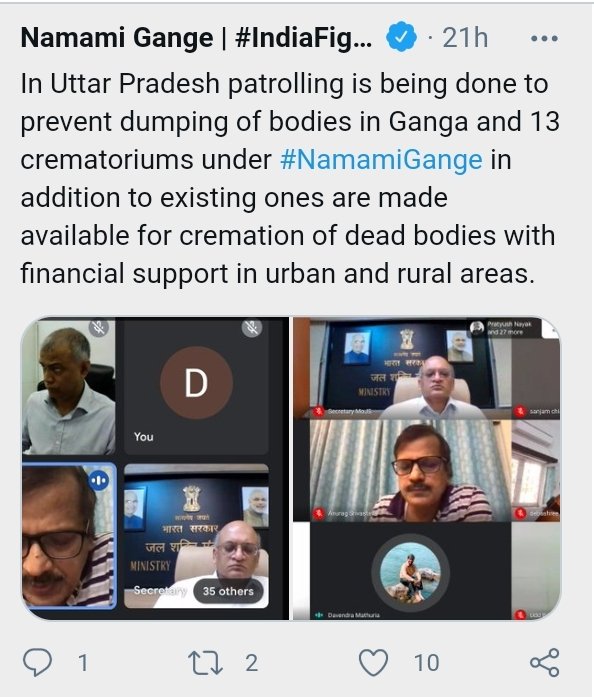
Task: Click the blue speaking indicator icon
Action: (x=99, y=481)
